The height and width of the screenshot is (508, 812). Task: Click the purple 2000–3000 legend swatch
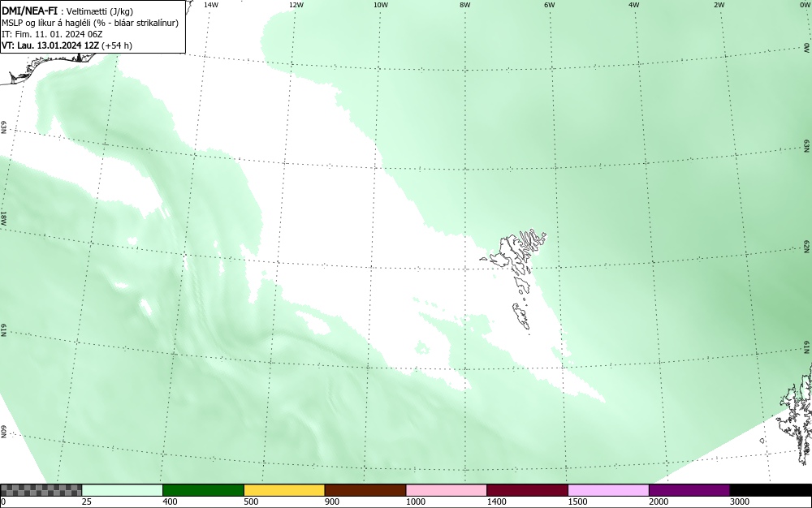click(689, 490)
